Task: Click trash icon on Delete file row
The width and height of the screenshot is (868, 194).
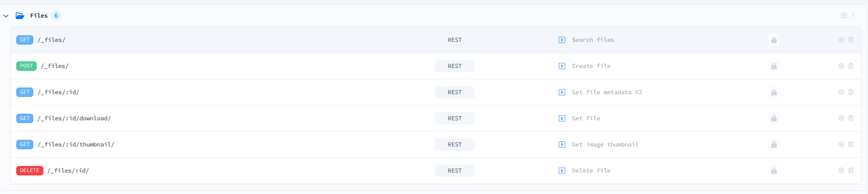Action: point(851,171)
